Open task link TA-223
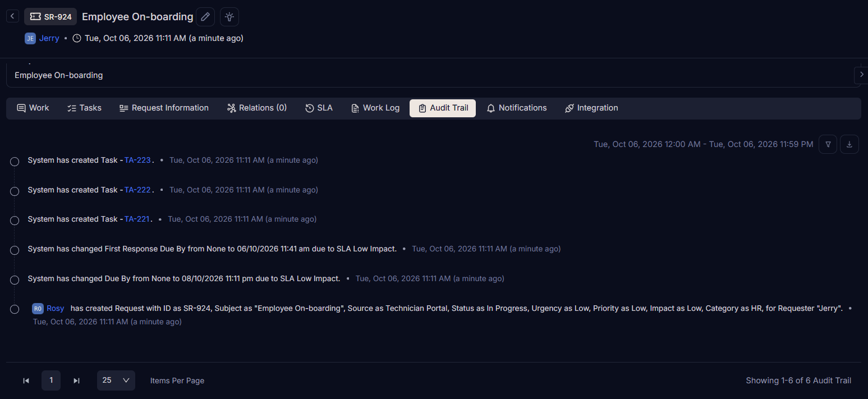The height and width of the screenshot is (399, 868). pyautogui.click(x=137, y=160)
